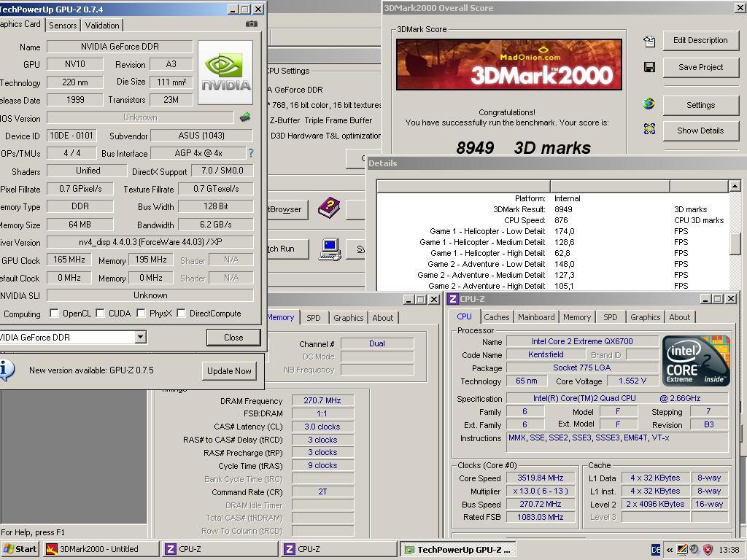747x560 pixels.
Task: Click the Details list scrollbar thumb
Action: pyautogui.click(x=735, y=245)
